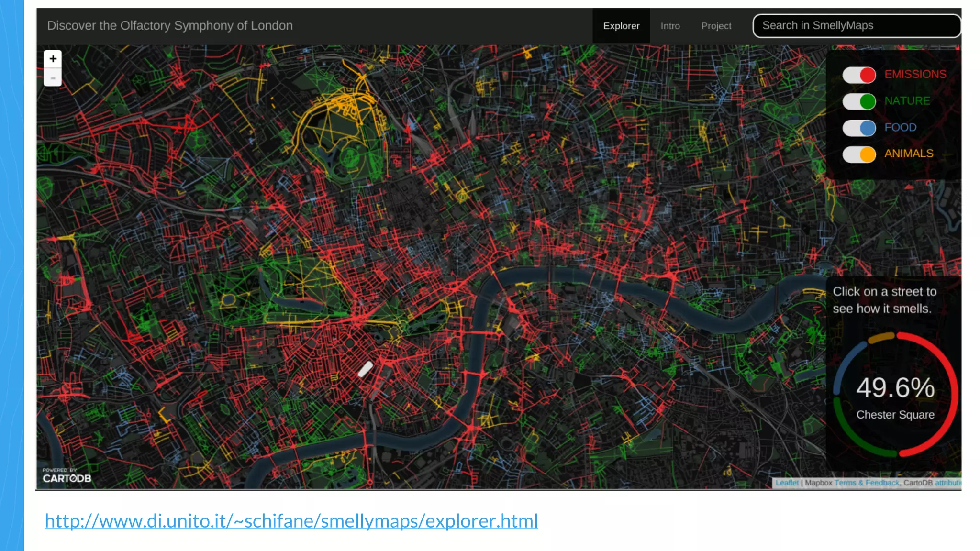This screenshot has width=980, height=551.
Task: Open the smellymaps explorer.html hyperlink
Action: [291, 520]
